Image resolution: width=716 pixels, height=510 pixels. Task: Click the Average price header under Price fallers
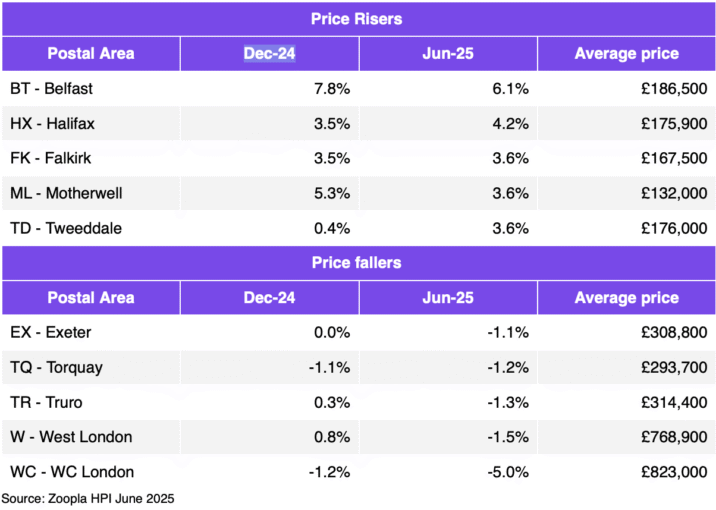tap(626, 298)
